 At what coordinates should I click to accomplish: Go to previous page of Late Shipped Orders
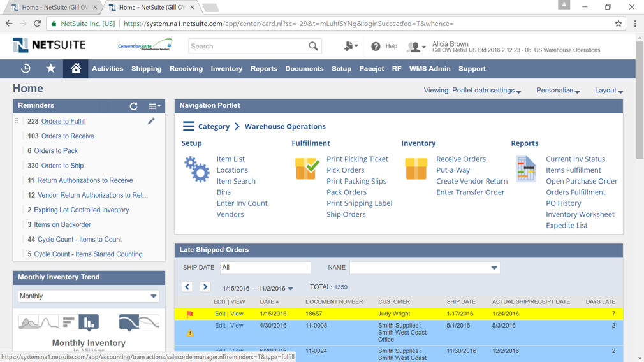(x=187, y=287)
